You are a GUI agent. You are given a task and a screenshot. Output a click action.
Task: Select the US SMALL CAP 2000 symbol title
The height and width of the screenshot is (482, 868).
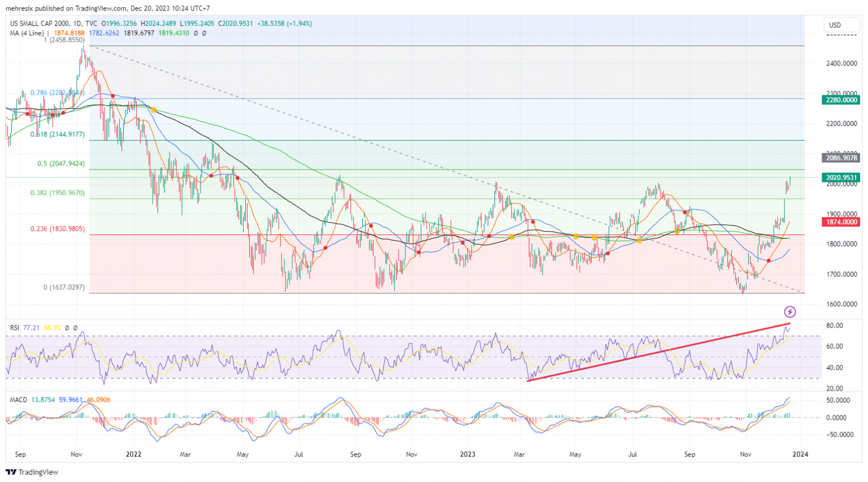tap(38, 24)
